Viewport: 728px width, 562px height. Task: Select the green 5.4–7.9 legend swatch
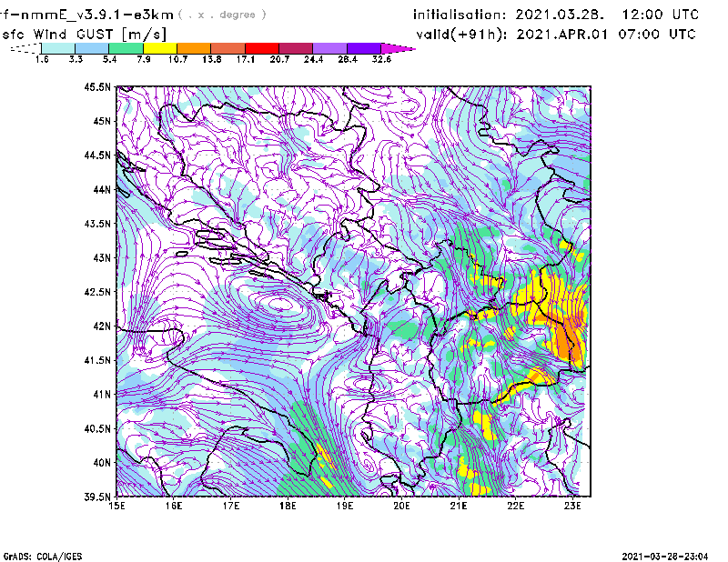tap(126, 48)
